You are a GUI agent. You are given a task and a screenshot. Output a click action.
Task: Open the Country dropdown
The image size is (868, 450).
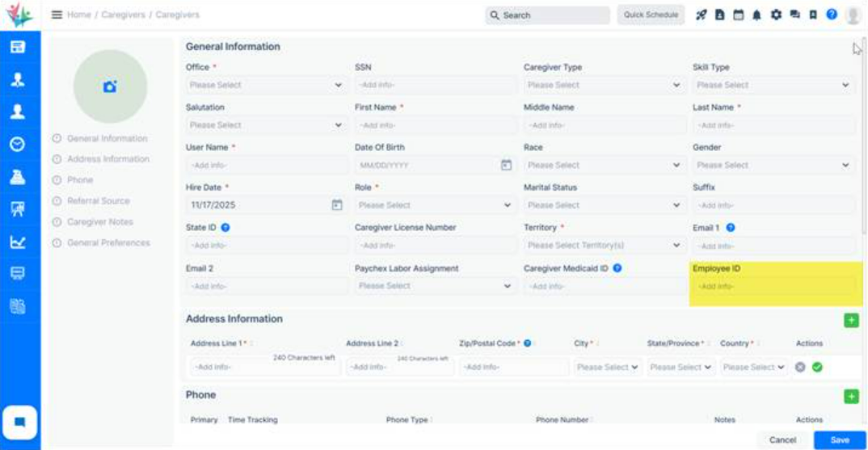[753, 367]
